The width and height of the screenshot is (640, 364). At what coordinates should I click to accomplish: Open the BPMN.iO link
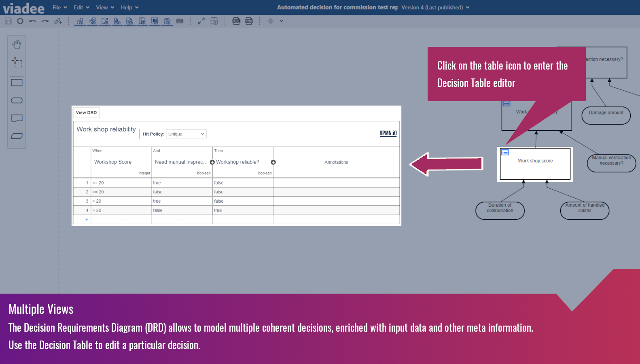point(388,133)
